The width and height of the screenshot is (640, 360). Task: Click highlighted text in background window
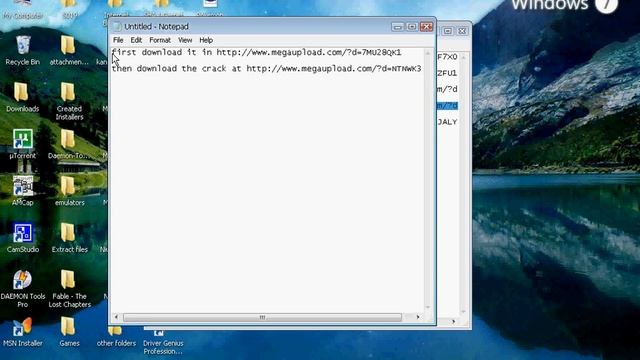click(x=447, y=106)
